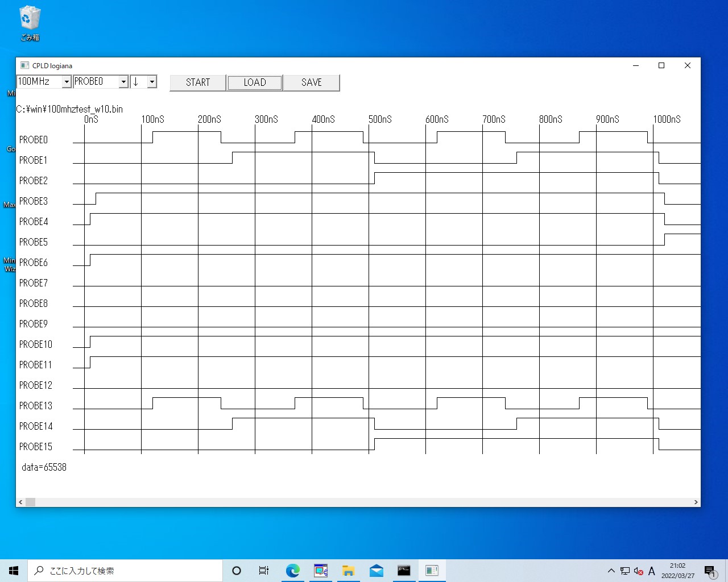Open the trigger edge direction dropdown
Viewport: 728px width, 582px height.
pos(152,82)
